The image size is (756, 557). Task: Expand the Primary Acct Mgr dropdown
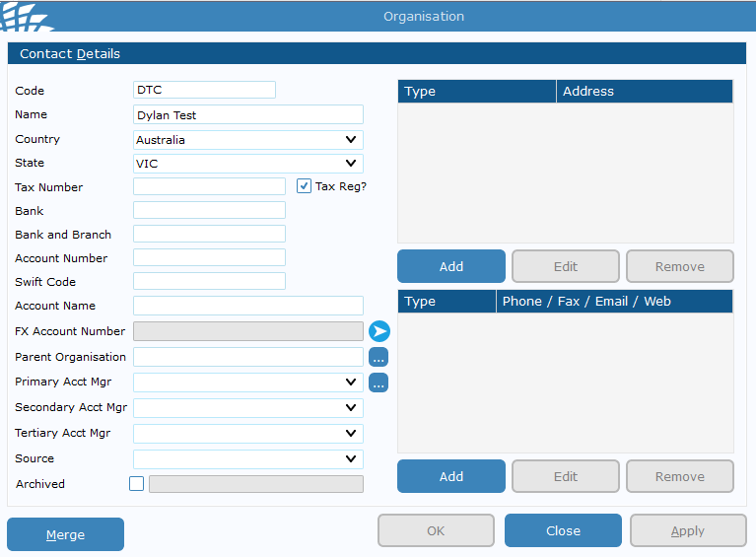click(248, 383)
